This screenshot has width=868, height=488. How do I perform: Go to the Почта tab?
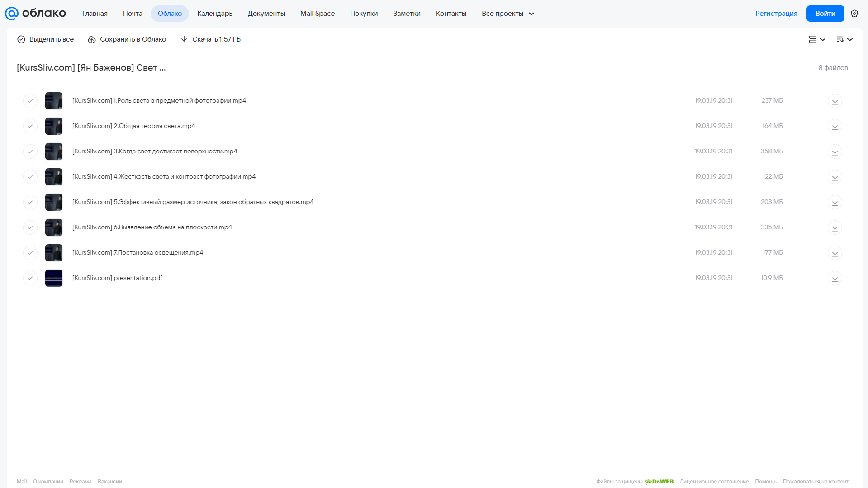point(133,14)
